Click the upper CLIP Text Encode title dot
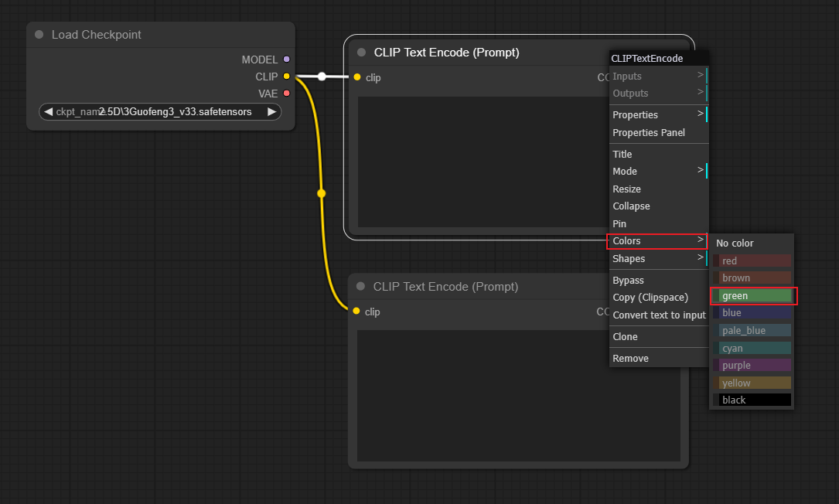Screen dimensions: 839x504 click(361, 53)
